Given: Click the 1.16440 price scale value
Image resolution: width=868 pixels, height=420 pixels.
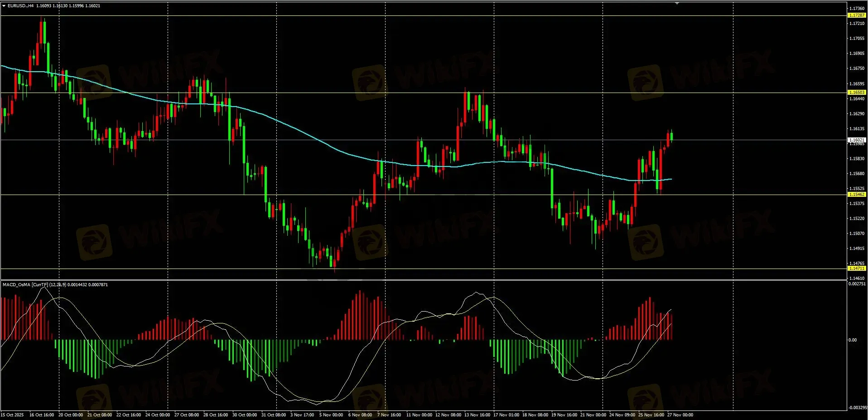Looking at the screenshot, I should pyautogui.click(x=857, y=99).
